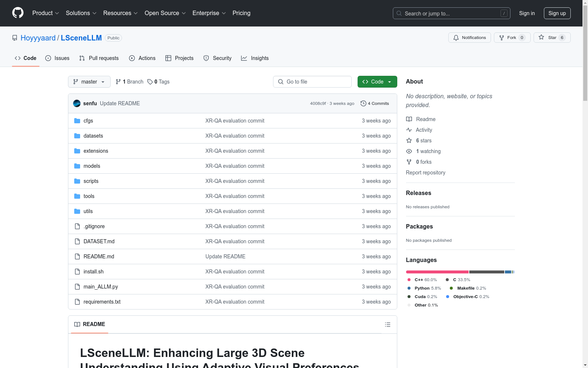The image size is (588, 368).
Task: Click the DATASET.md file icon
Action: pos(77,241)
